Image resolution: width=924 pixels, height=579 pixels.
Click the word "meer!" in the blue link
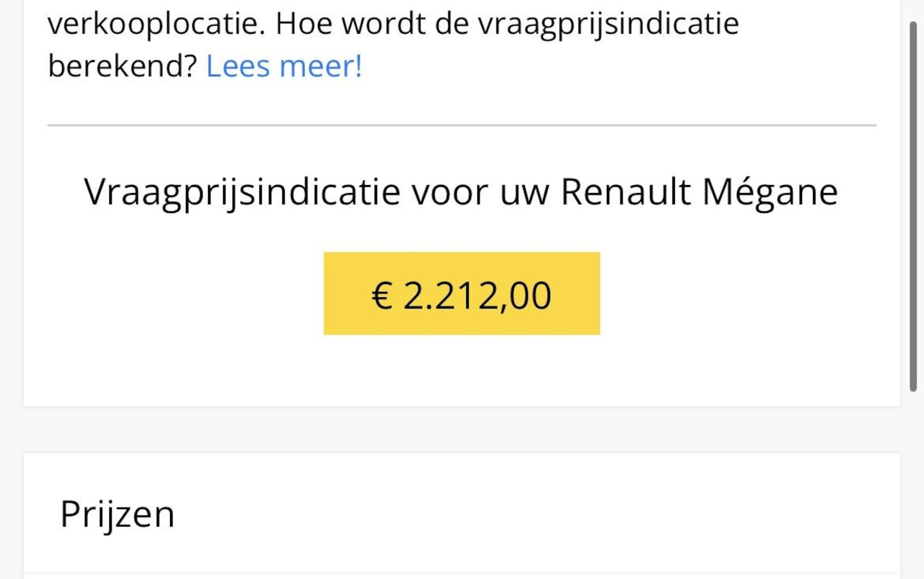321,66
